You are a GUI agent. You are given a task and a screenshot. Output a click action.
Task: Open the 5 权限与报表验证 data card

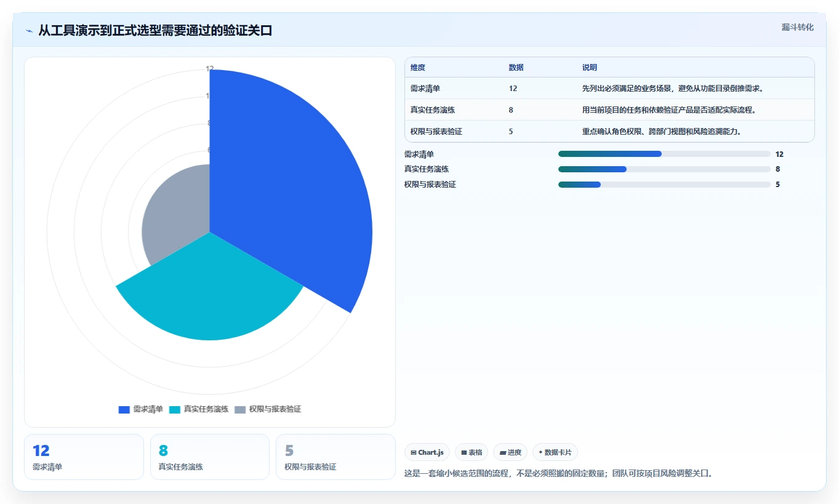pos(335,457)
